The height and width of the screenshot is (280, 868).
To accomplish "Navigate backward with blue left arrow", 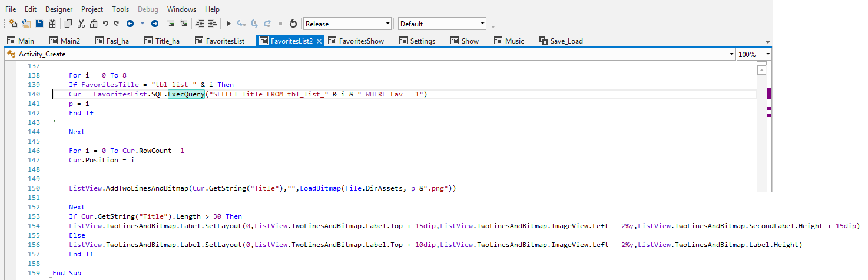I will click(x=130, y=24).
